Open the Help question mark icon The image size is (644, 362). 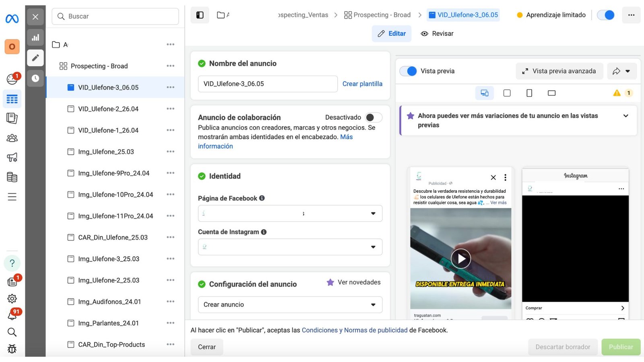tap(12, 263)
